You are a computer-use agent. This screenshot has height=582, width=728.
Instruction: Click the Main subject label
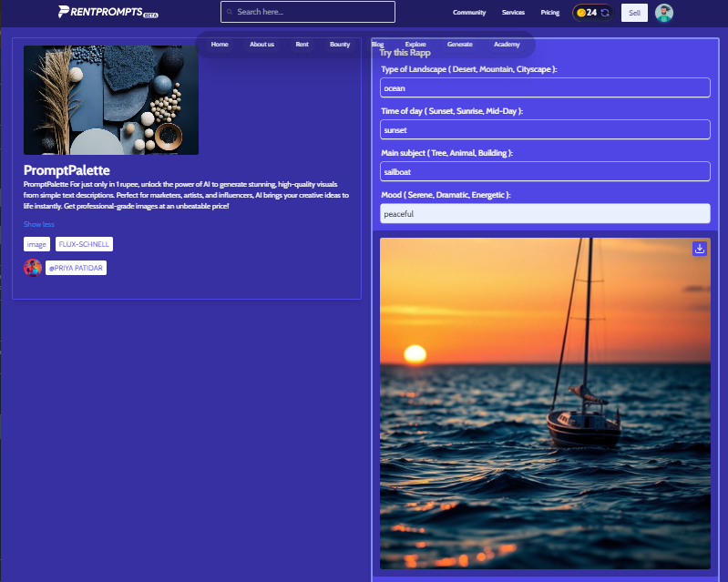[446, 153]
